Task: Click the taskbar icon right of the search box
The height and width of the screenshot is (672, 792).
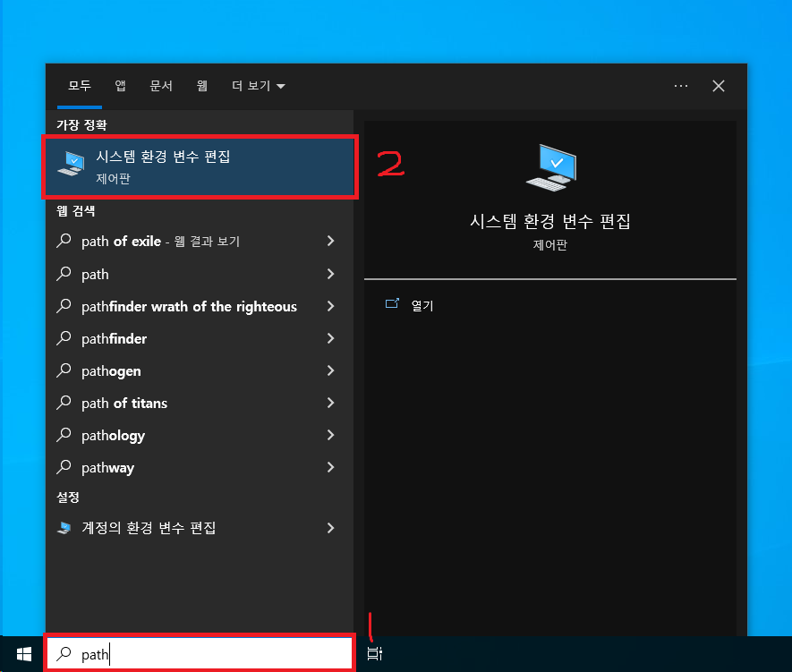Action: click(373, 653)
